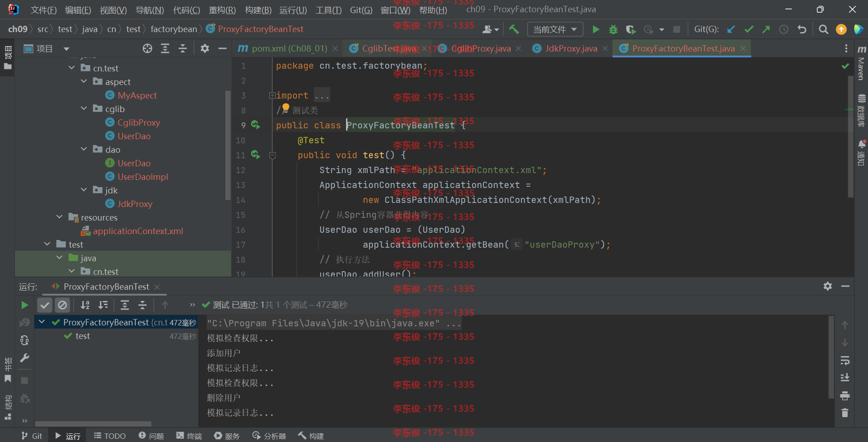
Task: Toggle scroll to end of console output
Action: pos(845,377)
